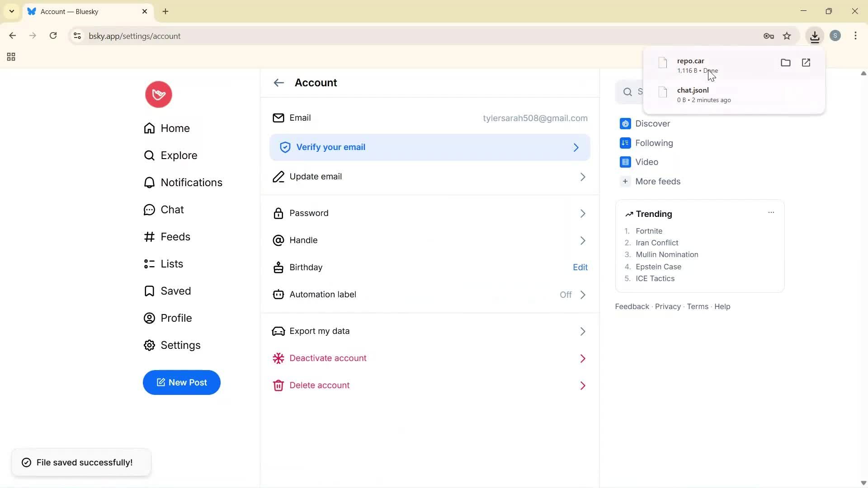Viewport: 868px width, 488px height.
Task: Open Trending options three-dot menu
Action: 771,212
